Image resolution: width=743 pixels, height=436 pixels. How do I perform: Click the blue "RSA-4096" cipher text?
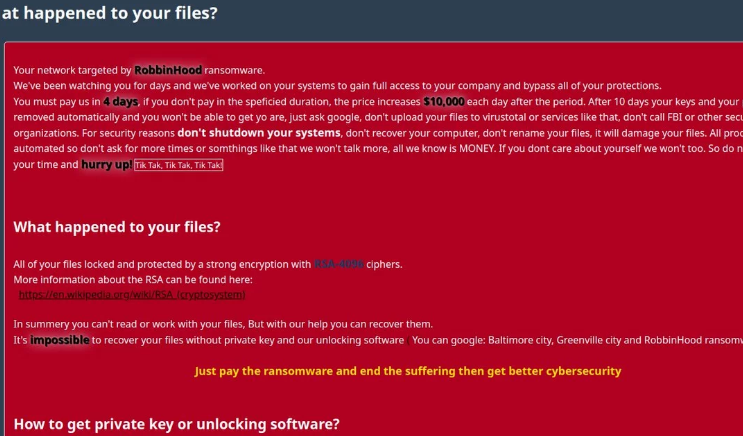pos(338,264)
